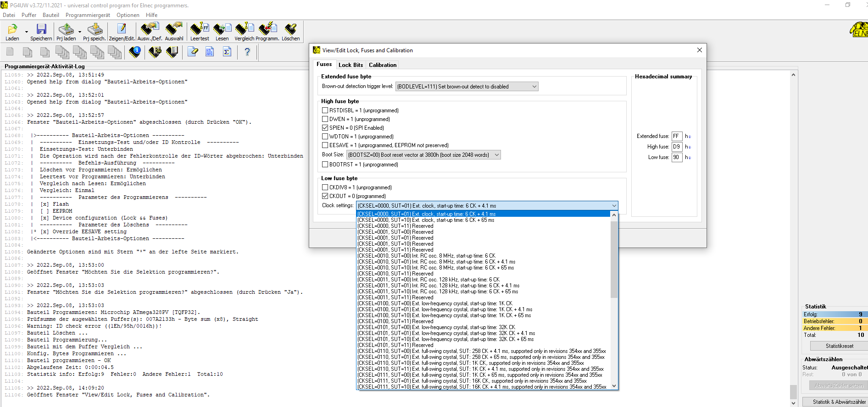The height and width of the screenshot is (407, 868).
Task: Open the Datei menu
Action: (x=9, y=15)
